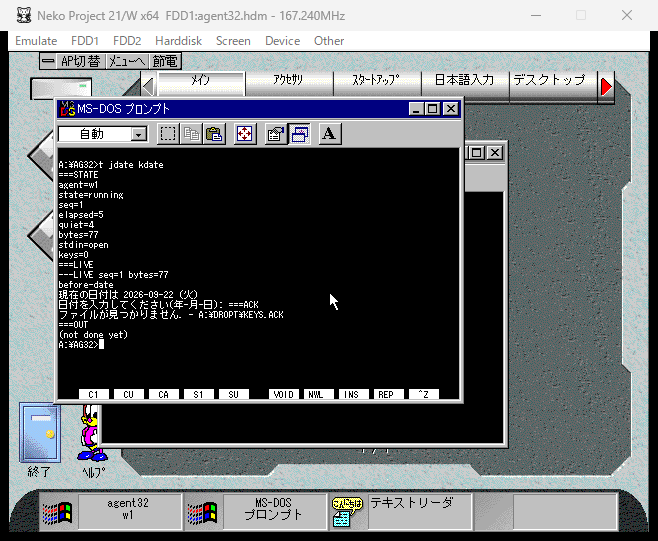Click the Windows flag icon beside agent32
The width and height of the screenshot is (658, 541).
click(x=58, y=513)
